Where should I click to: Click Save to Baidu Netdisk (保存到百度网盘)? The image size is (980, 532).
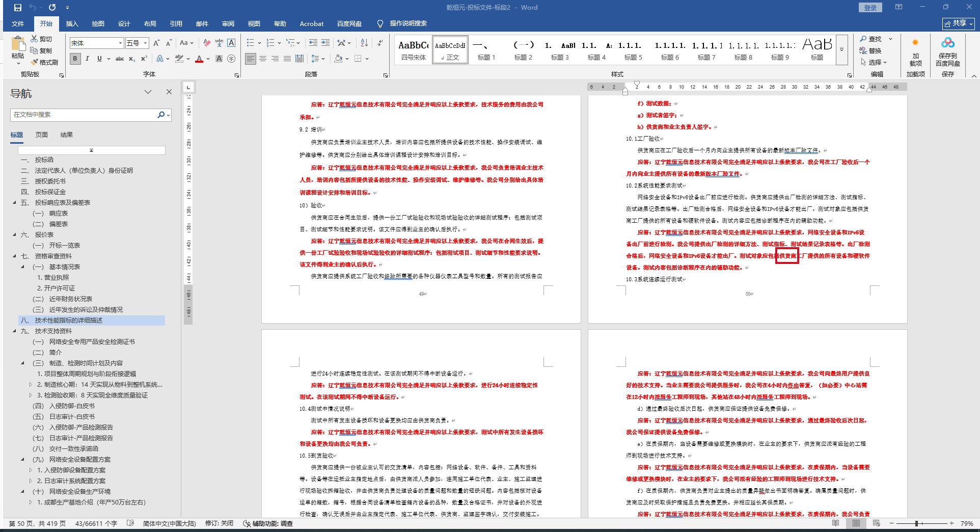(x=947, y=52)
